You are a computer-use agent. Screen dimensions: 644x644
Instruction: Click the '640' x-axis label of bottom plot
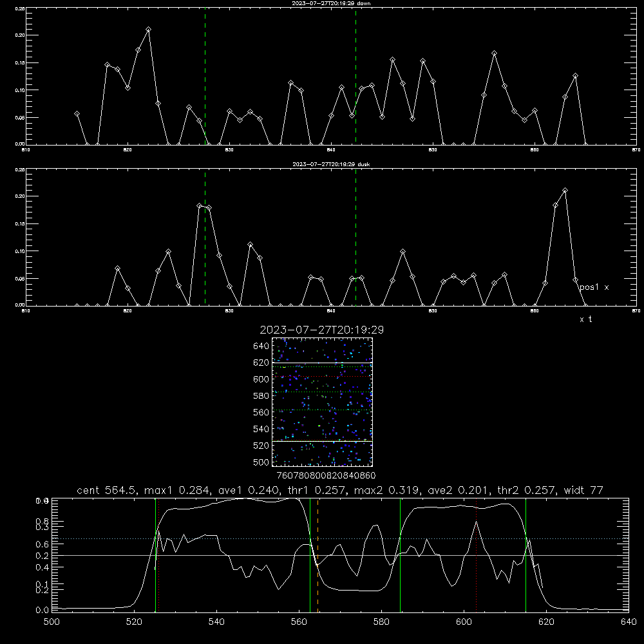629,622
